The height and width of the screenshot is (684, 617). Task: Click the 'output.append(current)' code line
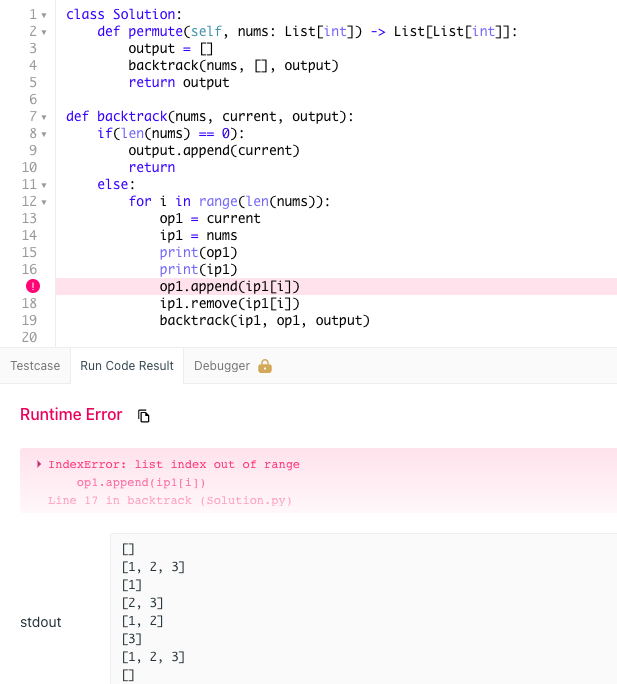click(214, 150)
